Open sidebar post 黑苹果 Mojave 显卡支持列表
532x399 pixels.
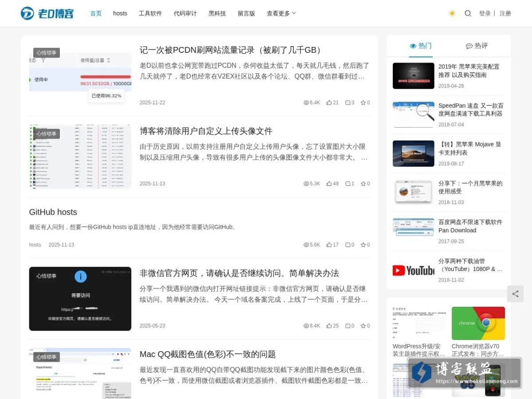470,149
